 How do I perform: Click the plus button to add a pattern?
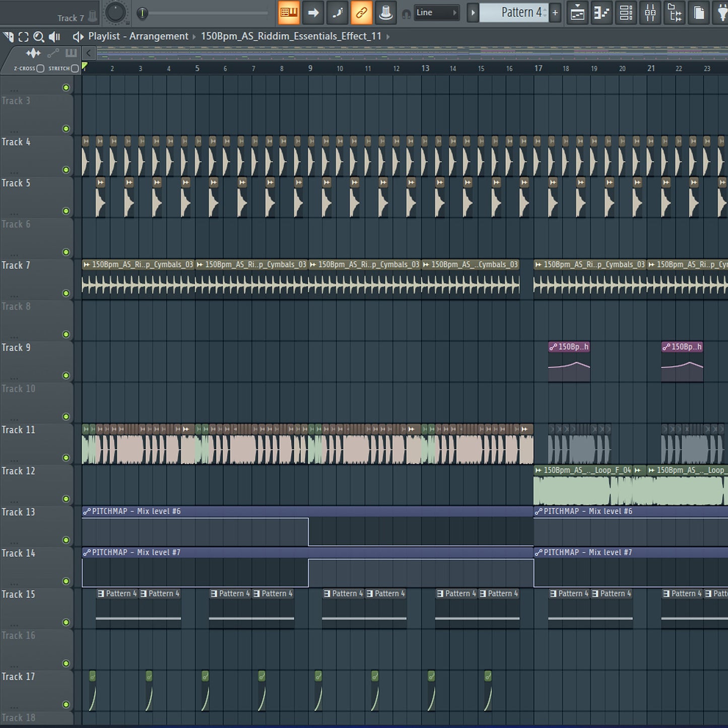[555, 13]
